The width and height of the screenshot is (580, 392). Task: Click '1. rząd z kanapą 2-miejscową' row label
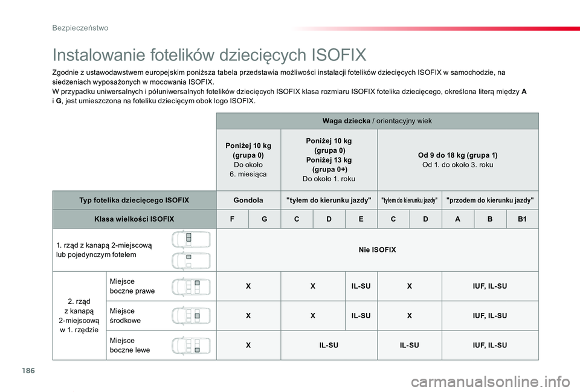pyautogui.click(x=104, y=250)
